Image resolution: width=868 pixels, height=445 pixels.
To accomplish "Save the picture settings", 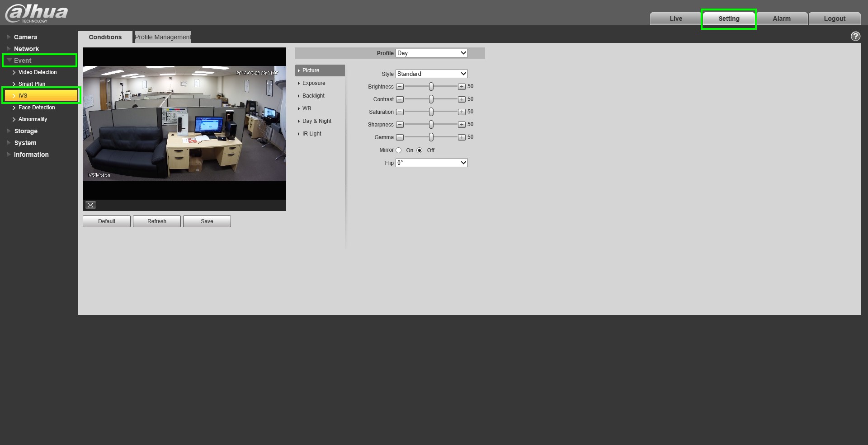I will coord(207,221).
